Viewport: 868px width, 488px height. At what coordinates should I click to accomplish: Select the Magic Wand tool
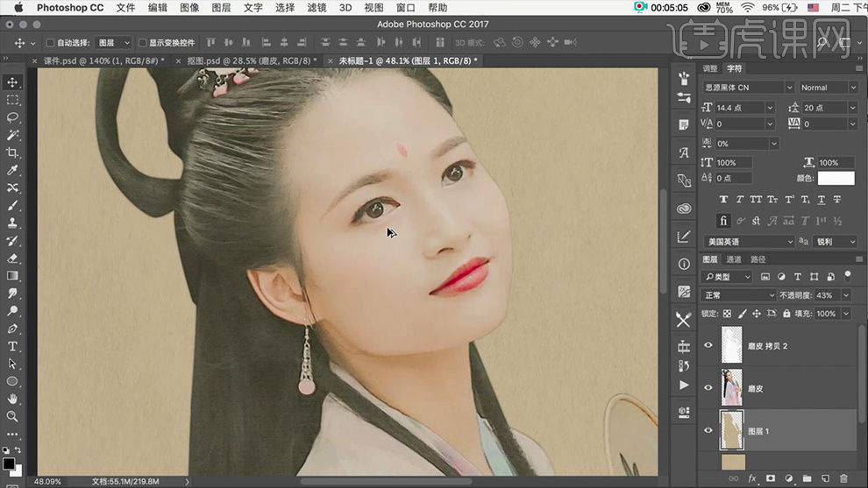tap(12, 136)
